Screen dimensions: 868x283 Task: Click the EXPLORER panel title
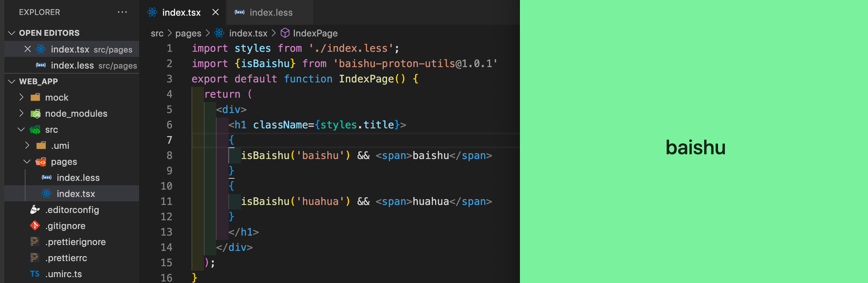(x=39, y=12)
